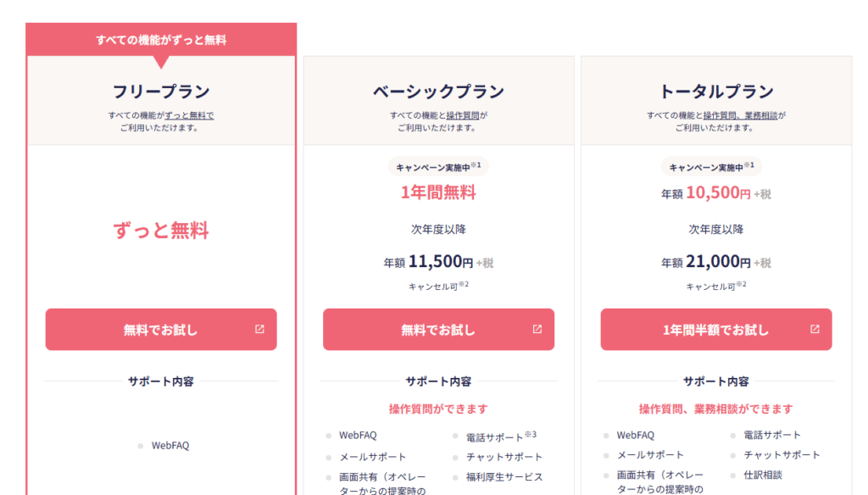Click external link icon on Free plan button
The height and width of the screenshot is (495, 868).
[259, 330]
